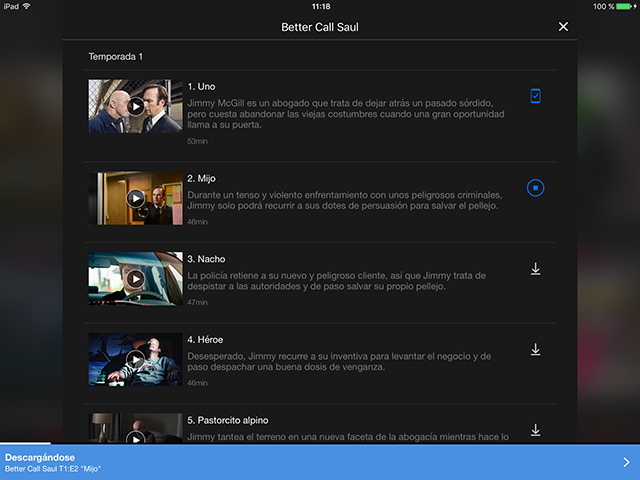Select the Temporada 1 season header
This screenshot has width=640, height=480.
(116, 57)
